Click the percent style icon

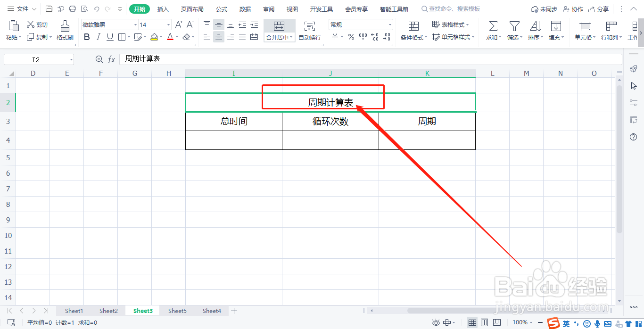tap(351, 36)
